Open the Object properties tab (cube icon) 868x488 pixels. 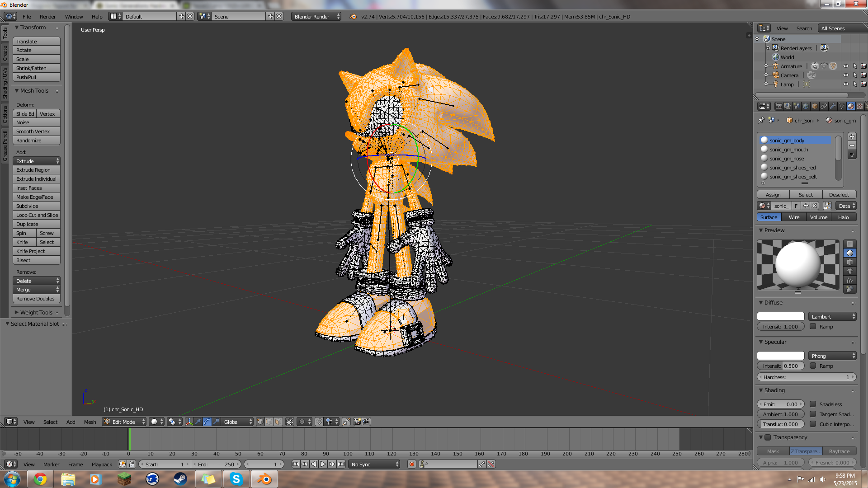(815, 106)
